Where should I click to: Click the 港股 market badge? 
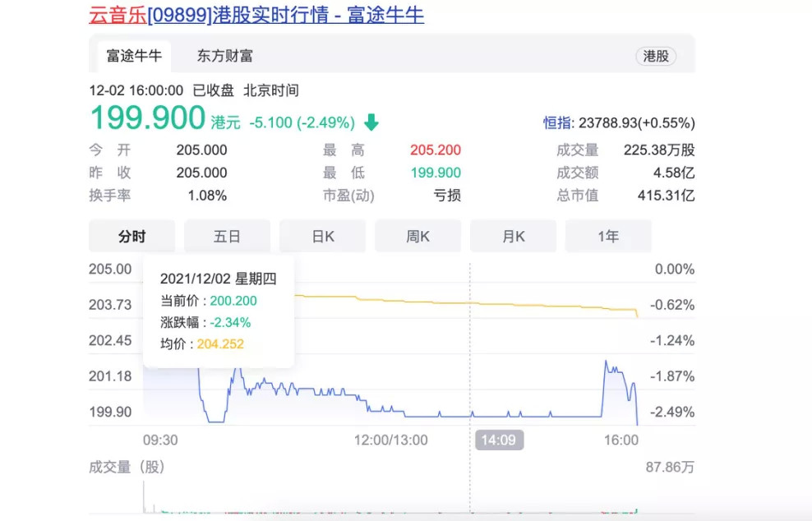(656, 56)
